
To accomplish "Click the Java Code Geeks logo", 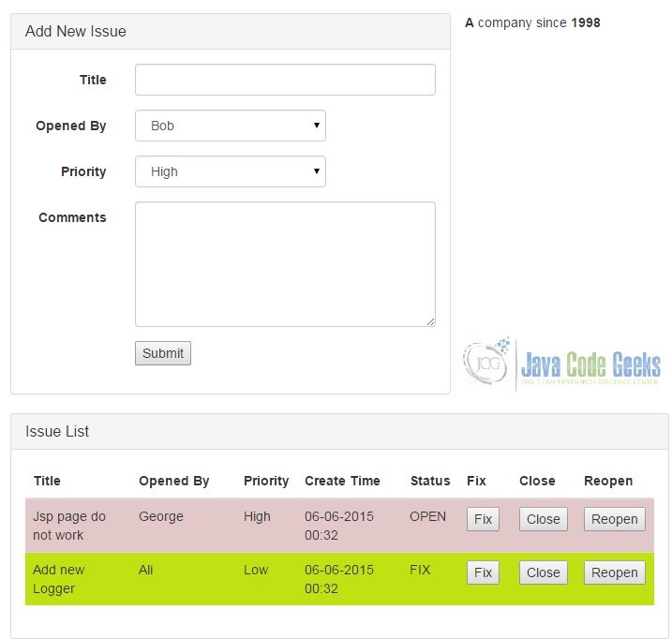I will 562,364.
